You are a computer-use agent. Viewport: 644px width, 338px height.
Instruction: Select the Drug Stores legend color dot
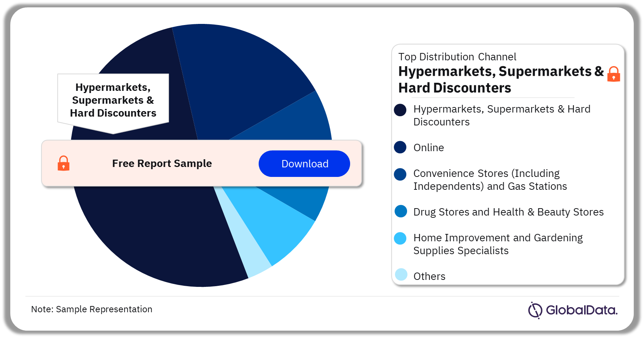coord(401,211)
